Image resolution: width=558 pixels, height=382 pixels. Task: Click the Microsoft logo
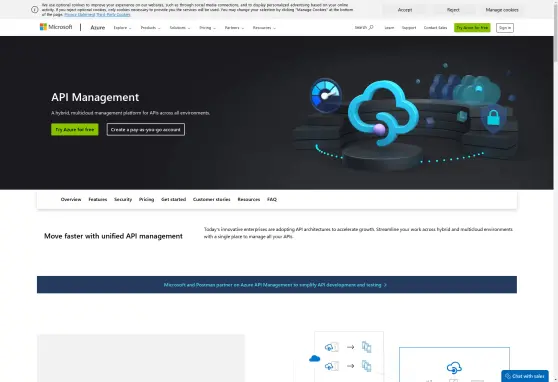(x=56, y=27)
